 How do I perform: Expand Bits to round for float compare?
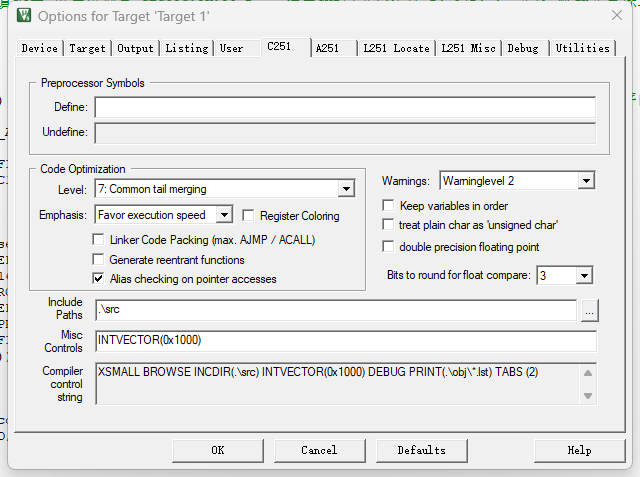click(x=585, y=275)
